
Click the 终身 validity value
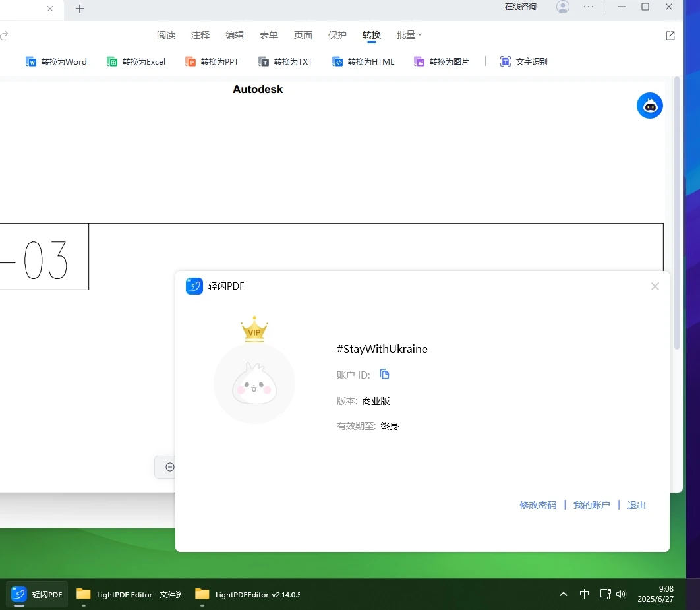point(390,426)
